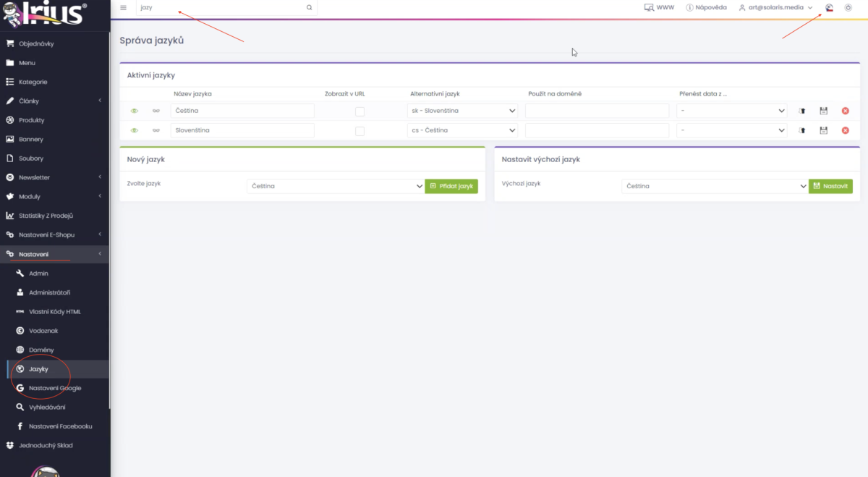The width and height of the screenshot is (868, 477).
Task: Click the Admin wrench icon
Action: coord(20,273)
